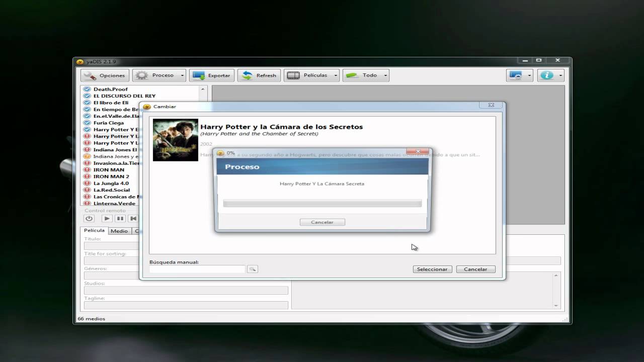Click the Harry Potter poster thumbnail
The width and height of the screenshot is (644, 362).
tap(176, 140)
